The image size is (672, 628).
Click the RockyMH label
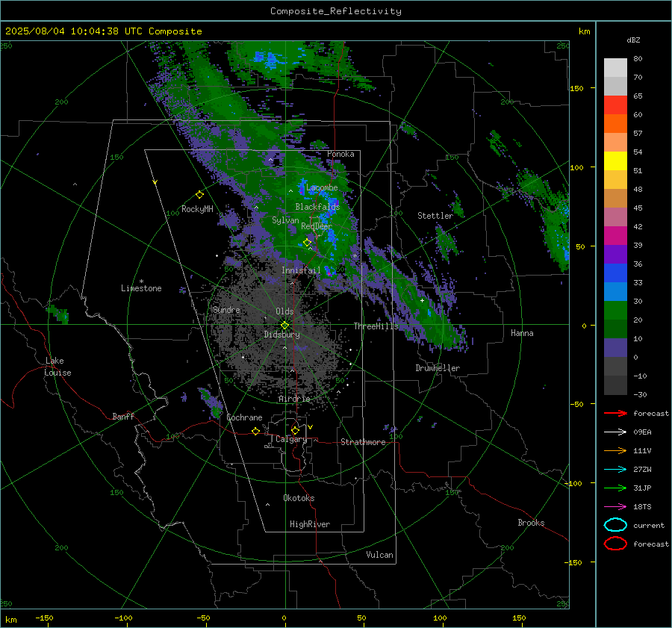tap(197, 209)
